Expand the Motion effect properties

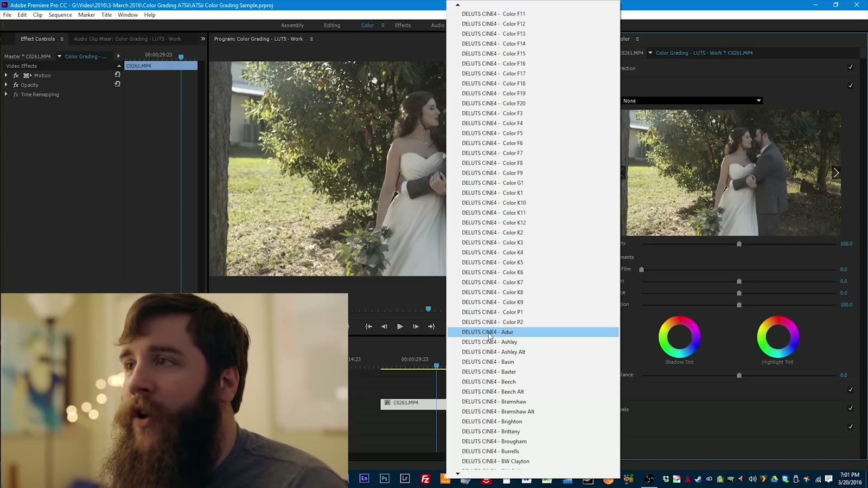click(x=6, y=75)
